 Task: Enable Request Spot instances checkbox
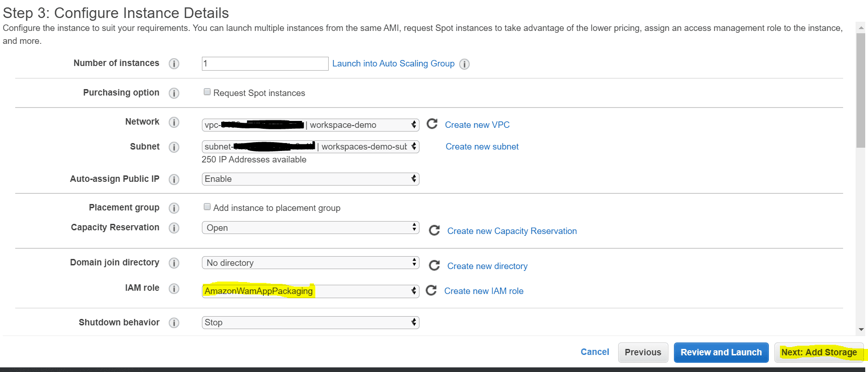tap(207, 92)
